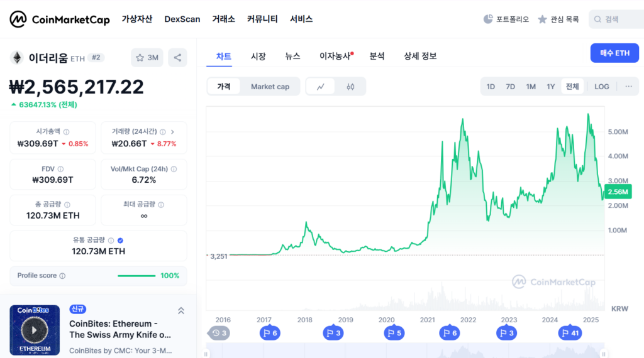Click the 검색 search field
The width and height of the screenshot is (644, 358).
click(616, 19)
